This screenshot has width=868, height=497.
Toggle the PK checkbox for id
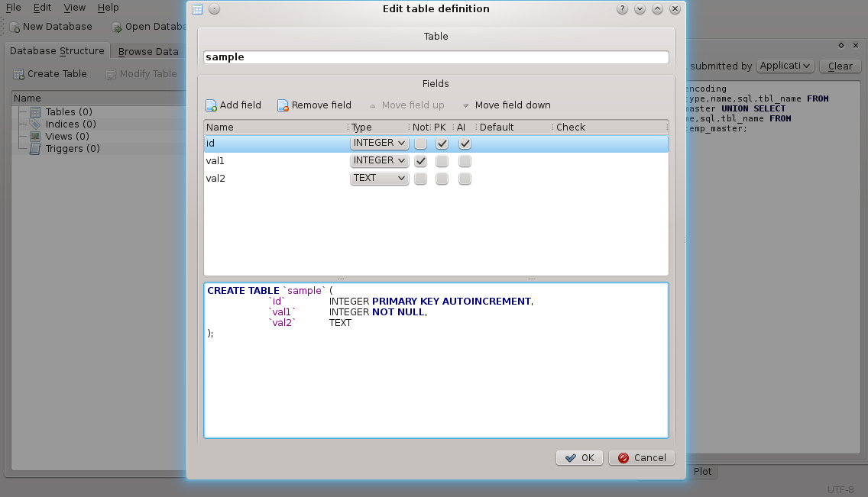coord(442,143)
